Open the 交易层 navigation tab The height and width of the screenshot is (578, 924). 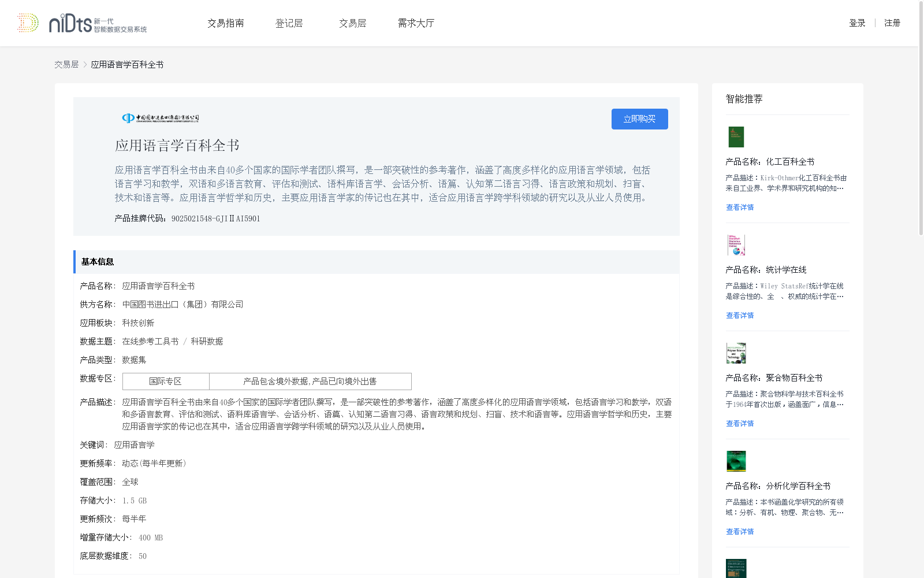click(353, 23)
